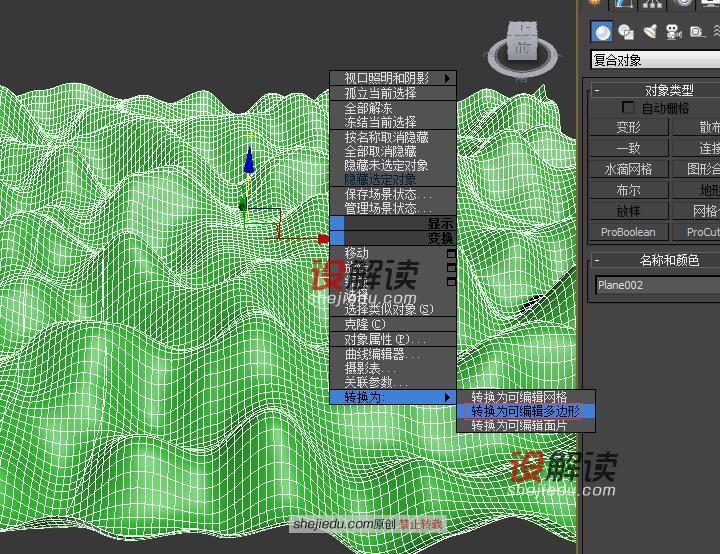The width and height of the screenshot is (720, 554).
Task: Click the 变换 quad menu header
Action: [393, 238]
